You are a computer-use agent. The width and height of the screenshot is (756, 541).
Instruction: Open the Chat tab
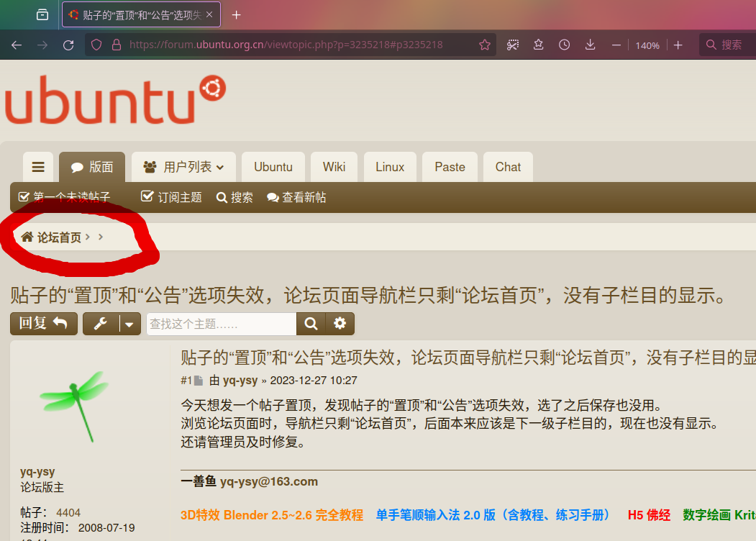[x=508, y=167]
